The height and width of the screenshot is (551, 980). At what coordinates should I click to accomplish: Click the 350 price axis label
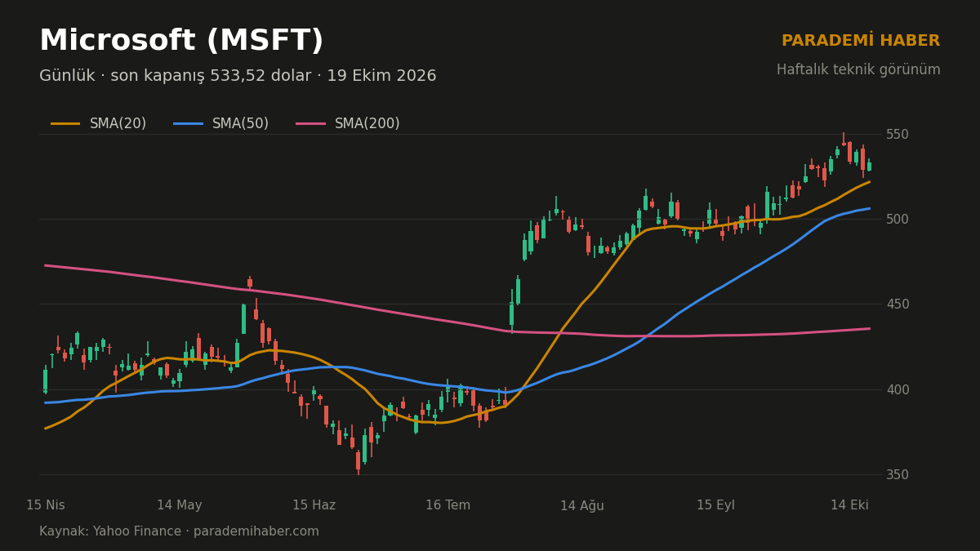click(898, 474)
